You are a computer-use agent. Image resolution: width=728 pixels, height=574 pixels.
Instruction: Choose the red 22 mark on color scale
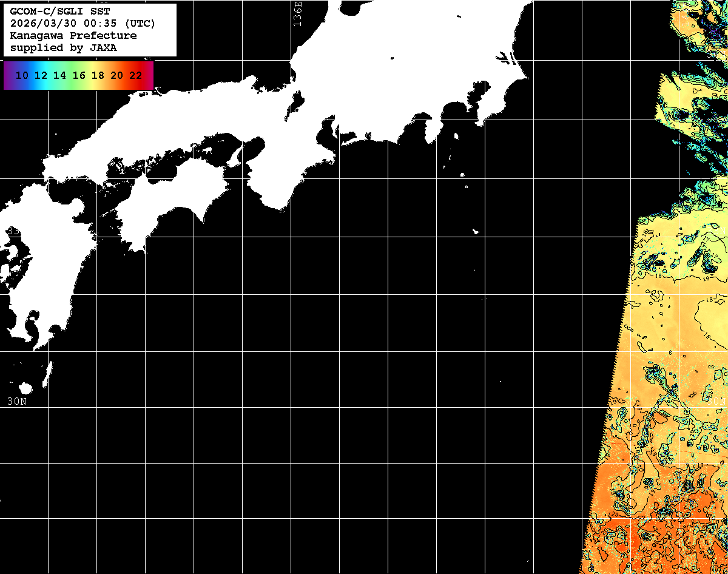coord(135,75)
